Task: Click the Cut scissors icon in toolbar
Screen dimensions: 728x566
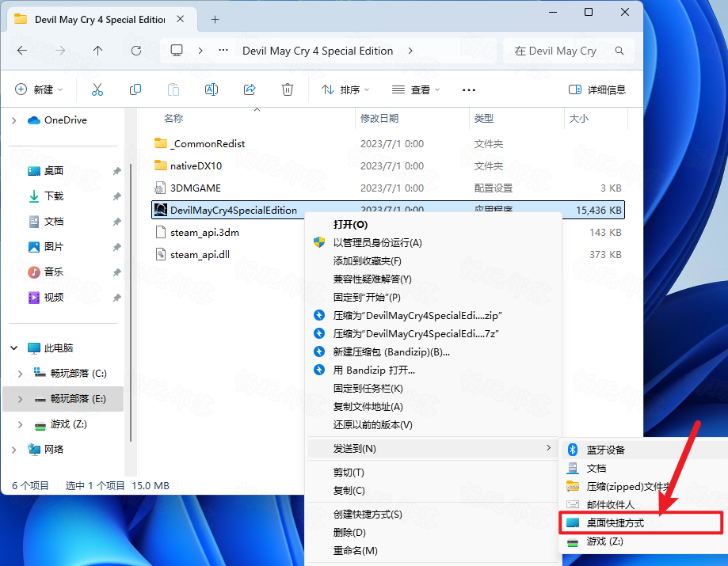Action: point(97,89)
